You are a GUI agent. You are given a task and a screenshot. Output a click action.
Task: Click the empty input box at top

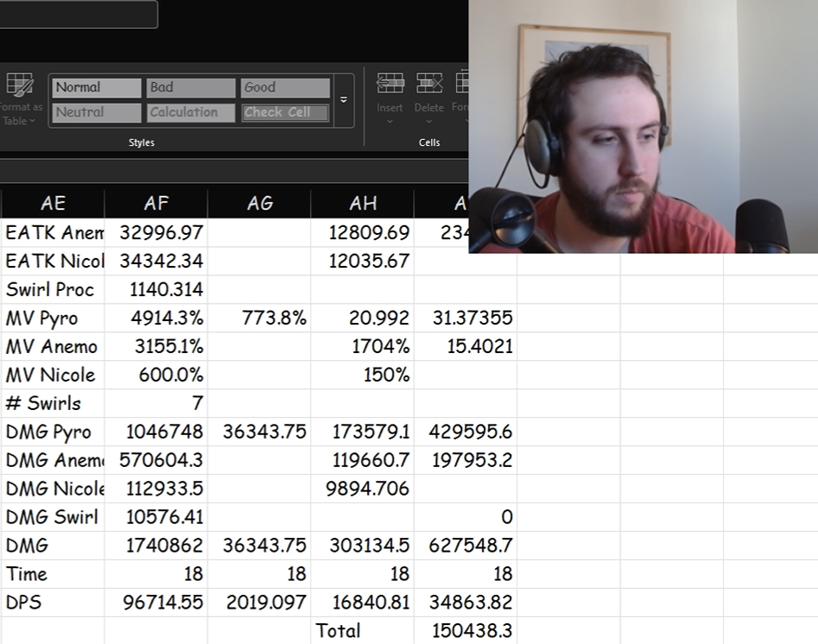(79, 14)
